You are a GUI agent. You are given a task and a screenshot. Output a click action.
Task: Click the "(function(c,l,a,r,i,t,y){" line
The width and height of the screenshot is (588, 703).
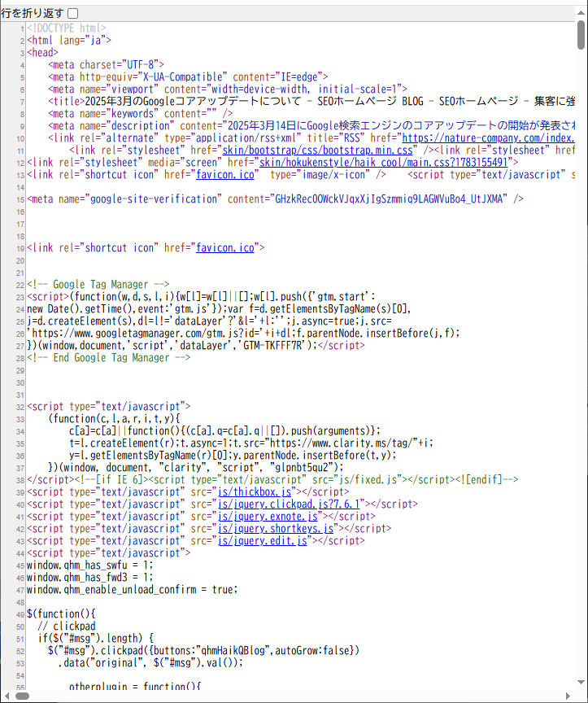(115, 419)
